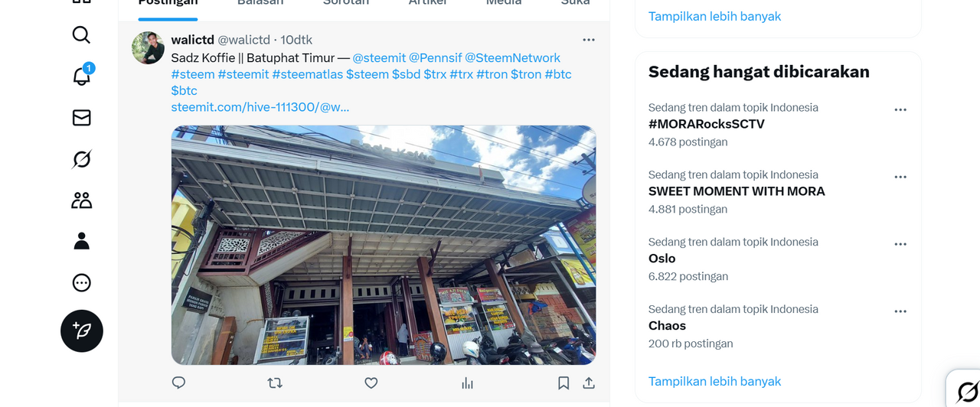980x407 pixels.
Task: Share the post via share icon
Action: pos(589,383)
